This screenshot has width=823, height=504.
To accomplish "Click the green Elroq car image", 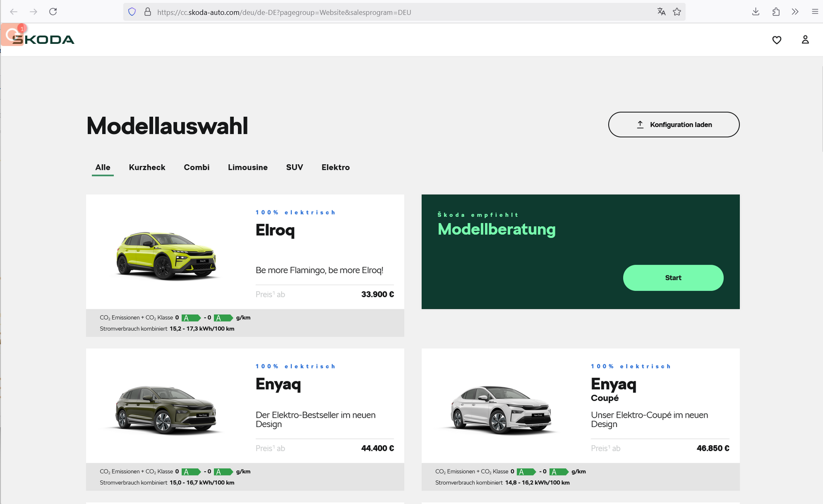I will (x=167, y=255).
